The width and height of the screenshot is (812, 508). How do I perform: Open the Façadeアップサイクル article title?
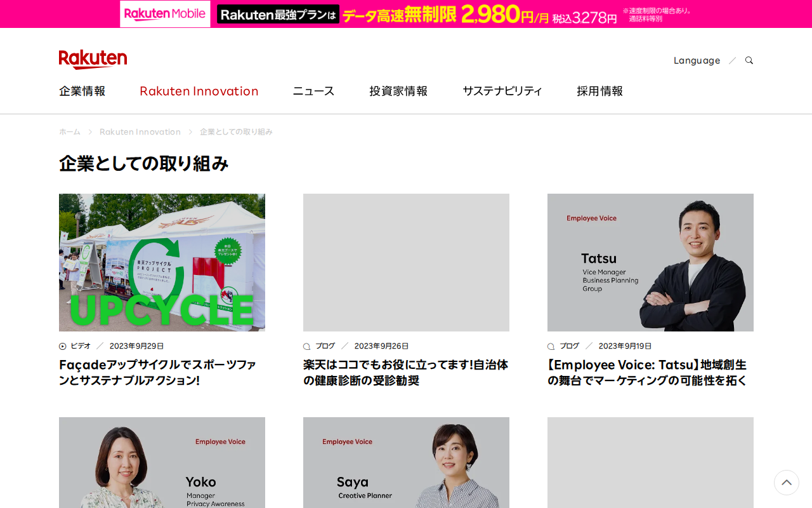(x=158, y=373)
